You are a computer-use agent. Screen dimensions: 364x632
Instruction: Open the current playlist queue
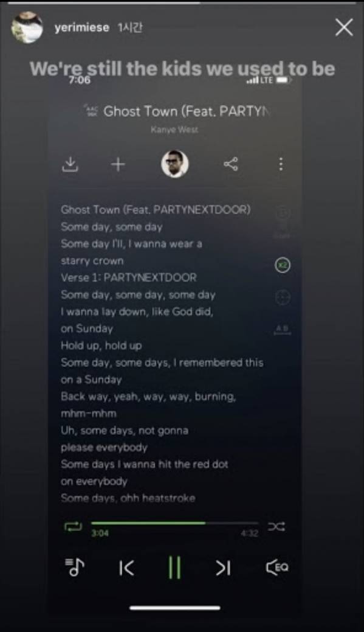pos(75,567)
